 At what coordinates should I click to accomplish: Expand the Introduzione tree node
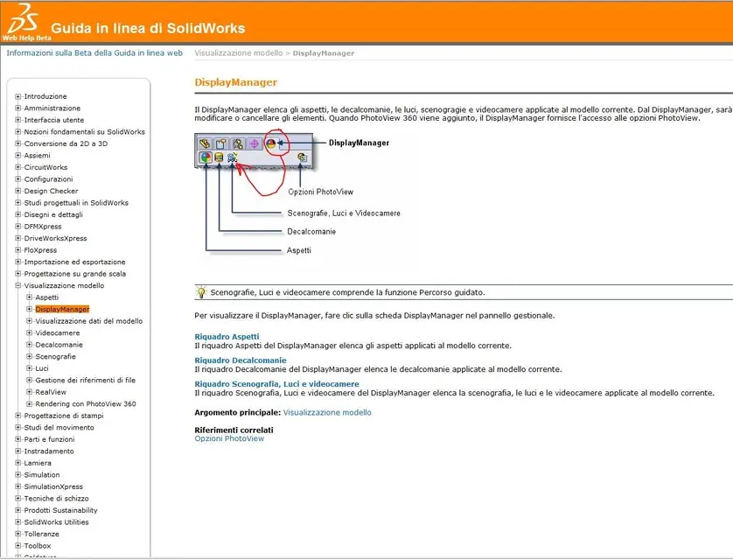tap(17, 96)
